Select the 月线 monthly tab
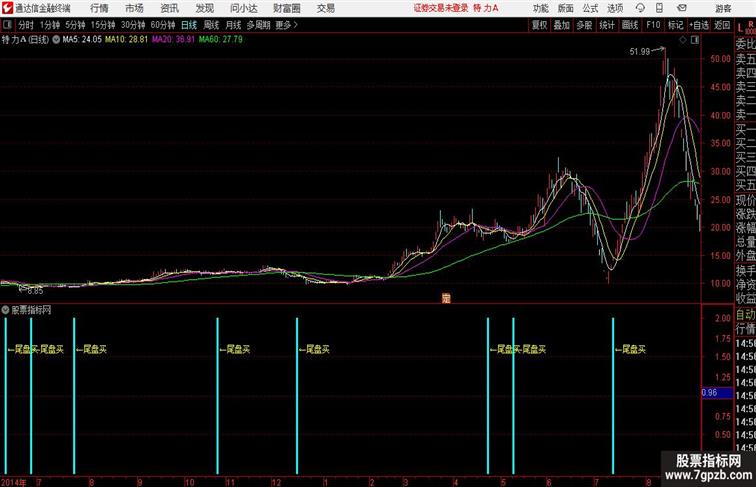This screenshot has width=756, height=487. coord(233,25)
